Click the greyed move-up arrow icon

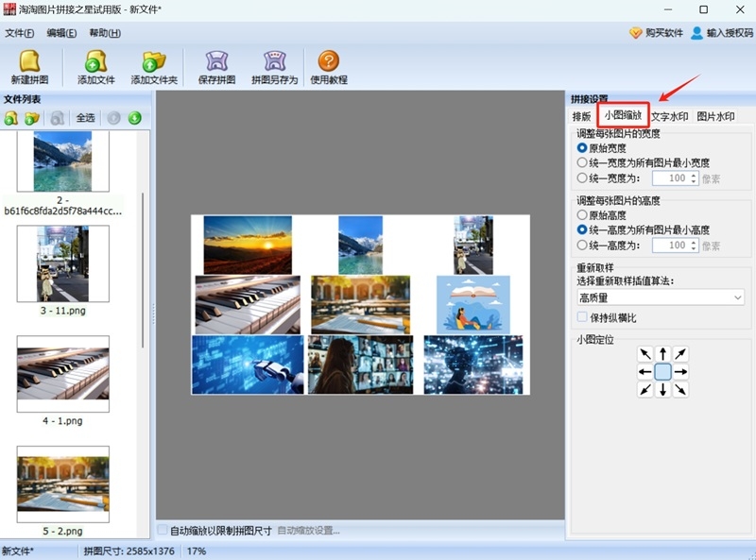click(x=113, y=118)
